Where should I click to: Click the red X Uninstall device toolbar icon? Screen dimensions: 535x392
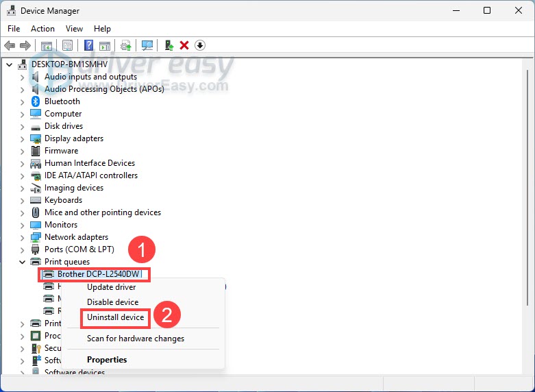click(x=184, y=45)
